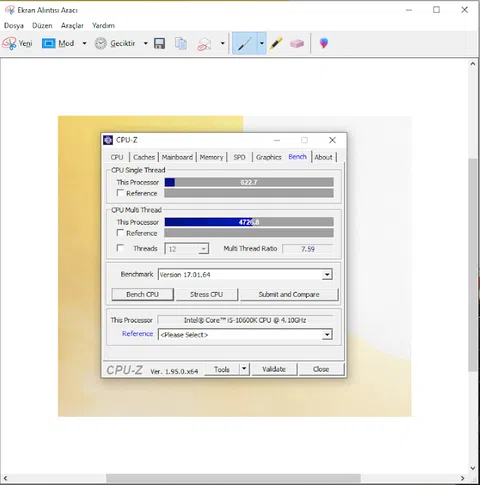Open the Geciktir delay dropdown arrow
The image size is (480, 485).
pos(145,43)
